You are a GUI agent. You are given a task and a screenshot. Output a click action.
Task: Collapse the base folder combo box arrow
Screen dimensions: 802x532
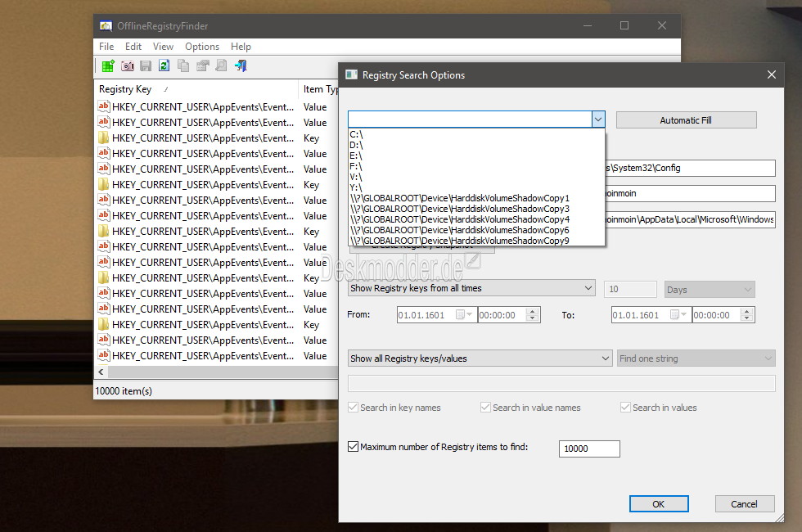pyautogui.click(x=598, y=119)
